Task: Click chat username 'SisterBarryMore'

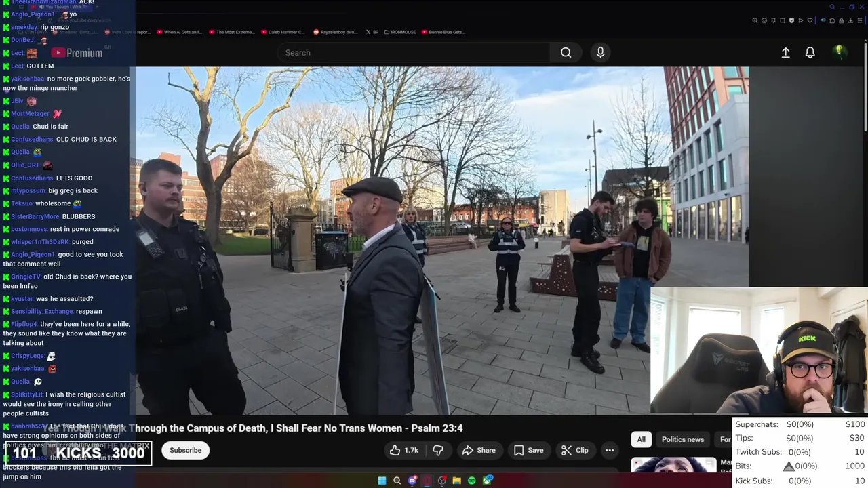Action: 35,216
